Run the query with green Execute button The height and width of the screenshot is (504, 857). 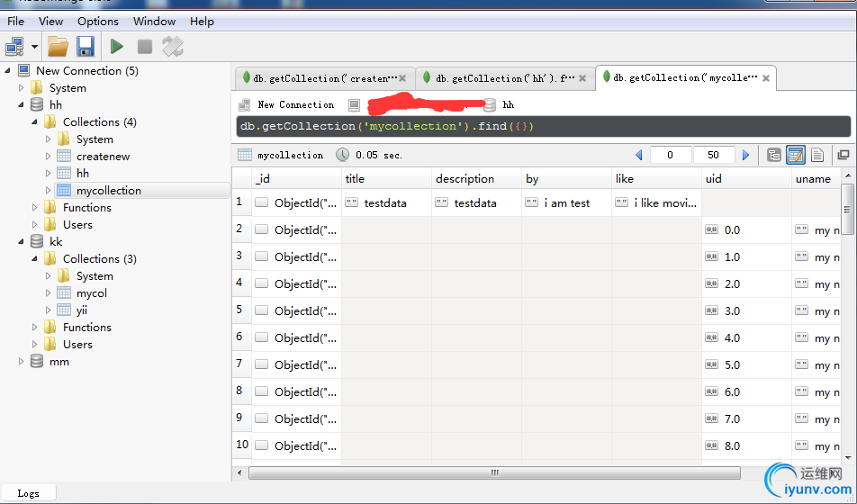click(x=116, y=47)
